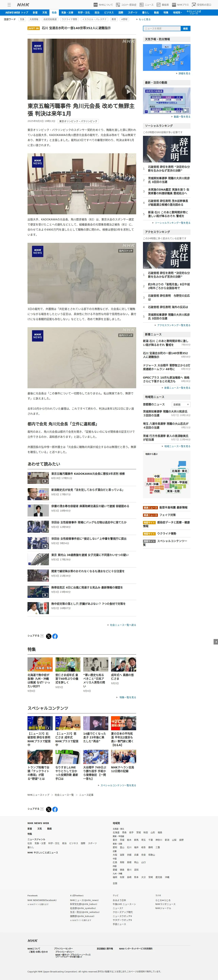Open NHKについて header link
Image resolution: width=218 pixels, height=980 pixels.
coord(103,5)
